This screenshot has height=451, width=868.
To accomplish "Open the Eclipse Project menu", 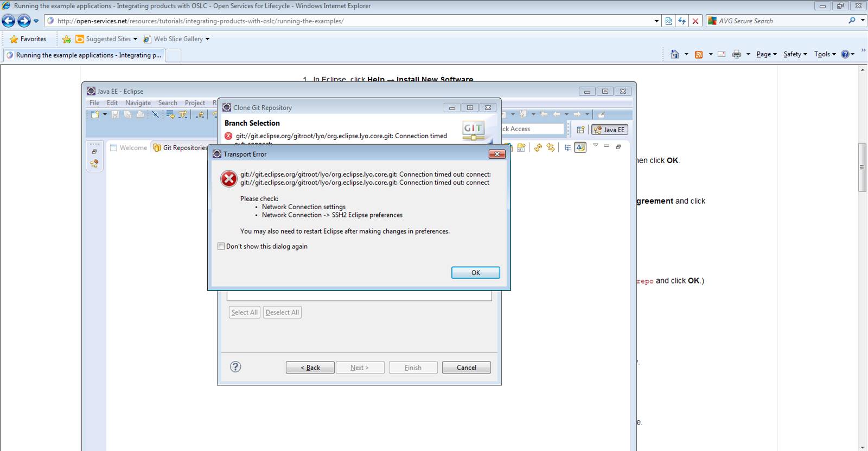I will coord(195,103).
